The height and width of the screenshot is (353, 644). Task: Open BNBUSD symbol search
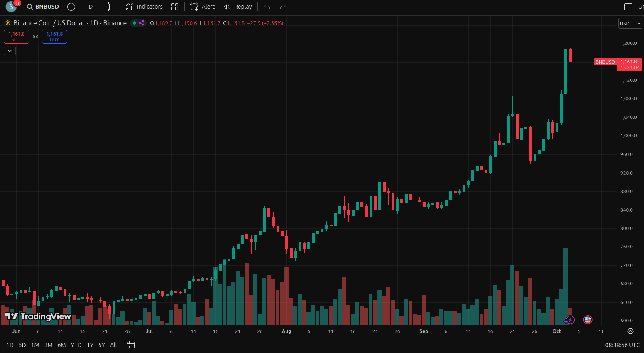43,7
